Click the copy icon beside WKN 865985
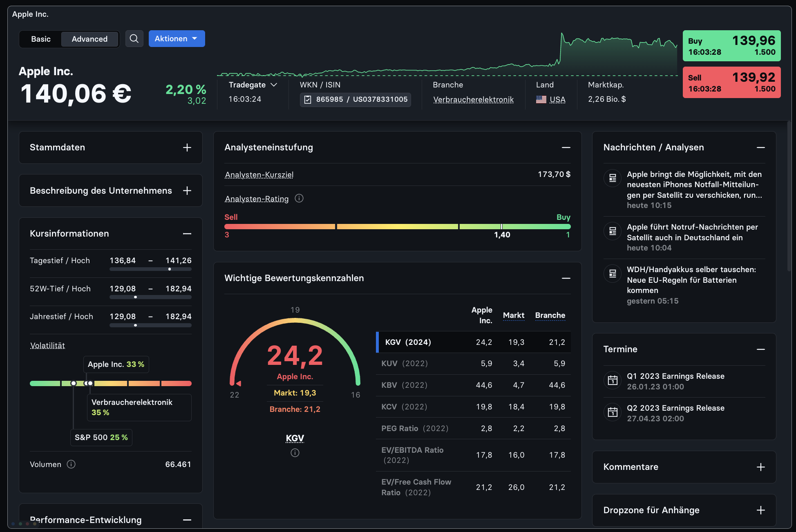Image resolution: width=796 pixels, height=532 pixels. (308, 99)
